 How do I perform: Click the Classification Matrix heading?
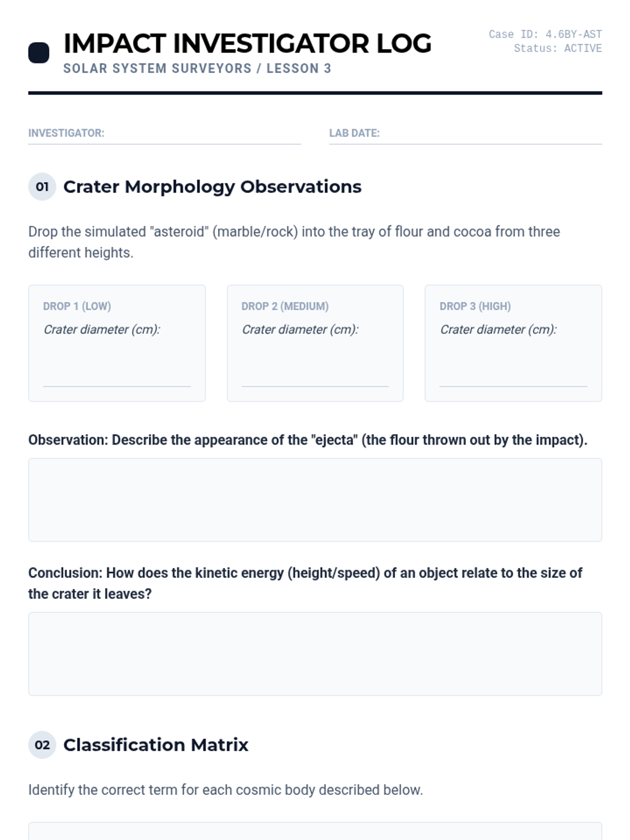155,745
